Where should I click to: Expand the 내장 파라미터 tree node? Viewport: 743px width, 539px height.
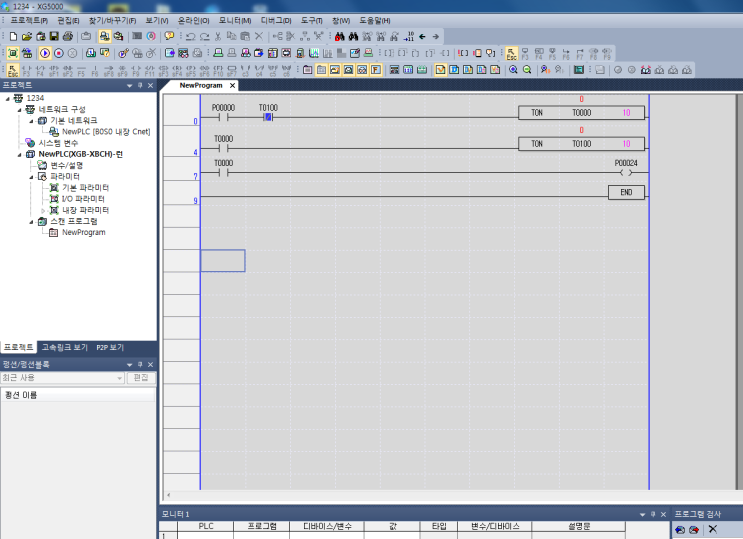click(41, 210)
